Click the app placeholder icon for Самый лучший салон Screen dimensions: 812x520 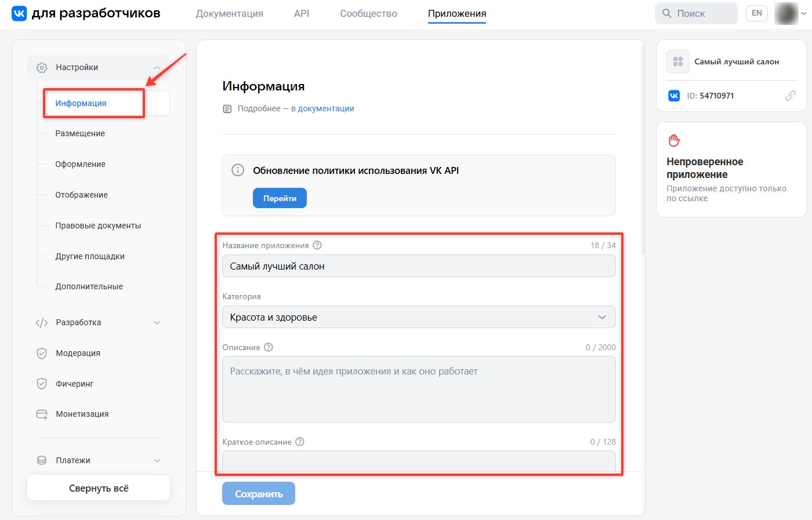tap(677, 61)
